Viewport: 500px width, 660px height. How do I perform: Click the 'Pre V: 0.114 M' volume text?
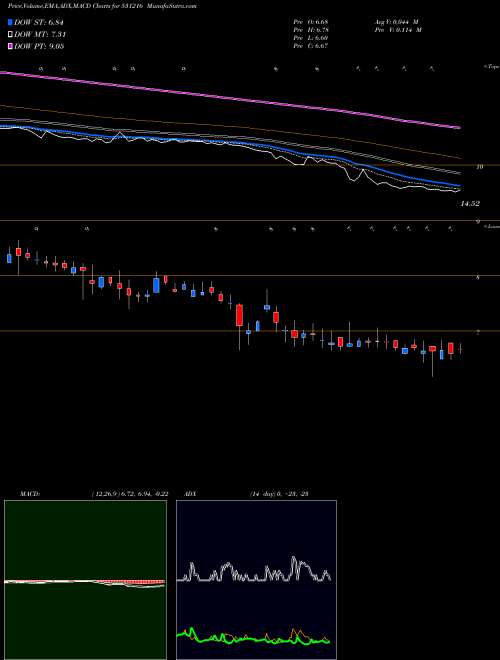tap(398, 30)
